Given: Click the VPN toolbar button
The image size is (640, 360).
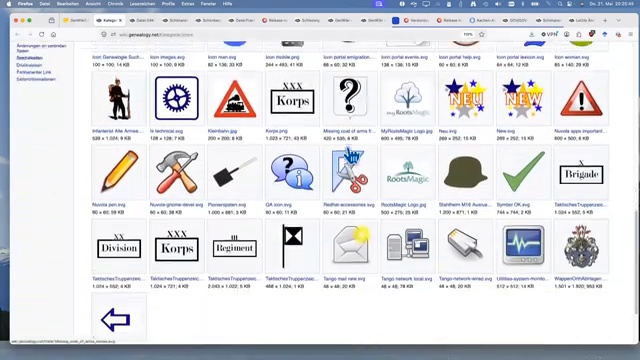Looking at the screenshot, I should click(549, 35).
